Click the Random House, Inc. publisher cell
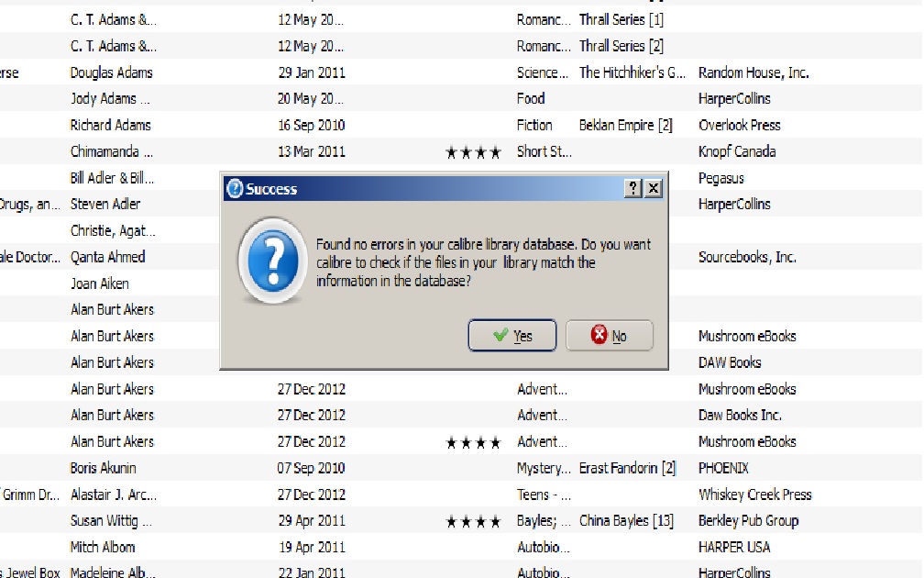The height and width of the screenshot is (578, 924). click(x=753, y=72)
